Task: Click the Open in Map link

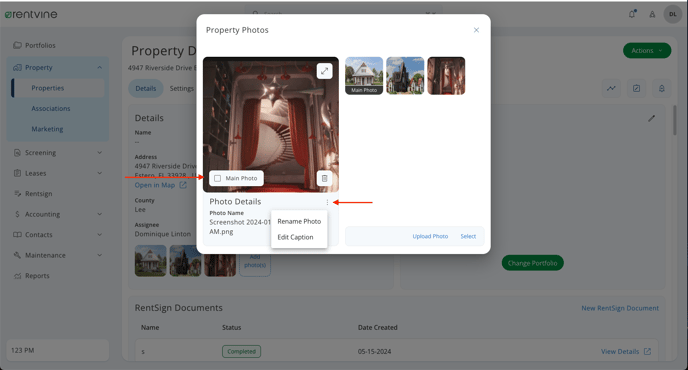Action: (x=154, y=185)
